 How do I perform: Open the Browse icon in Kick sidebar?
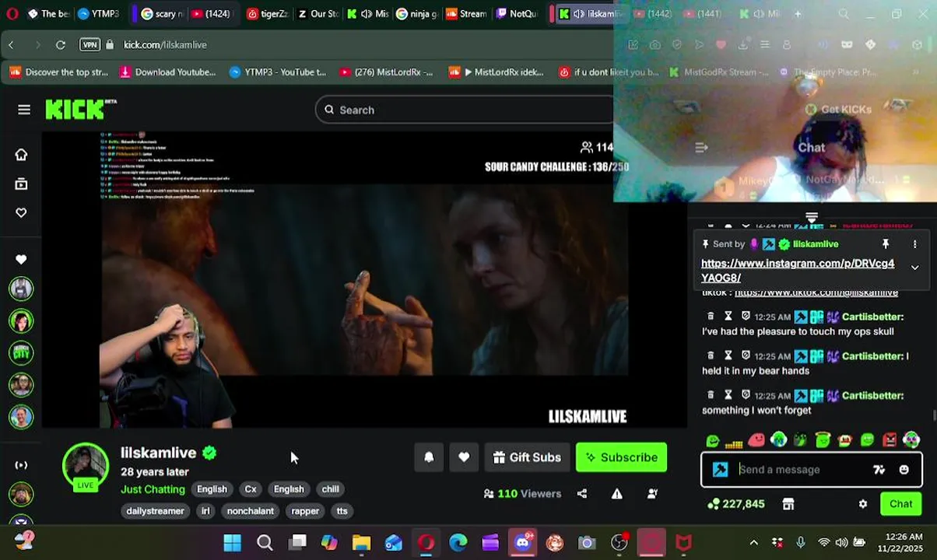click(21, 184)
